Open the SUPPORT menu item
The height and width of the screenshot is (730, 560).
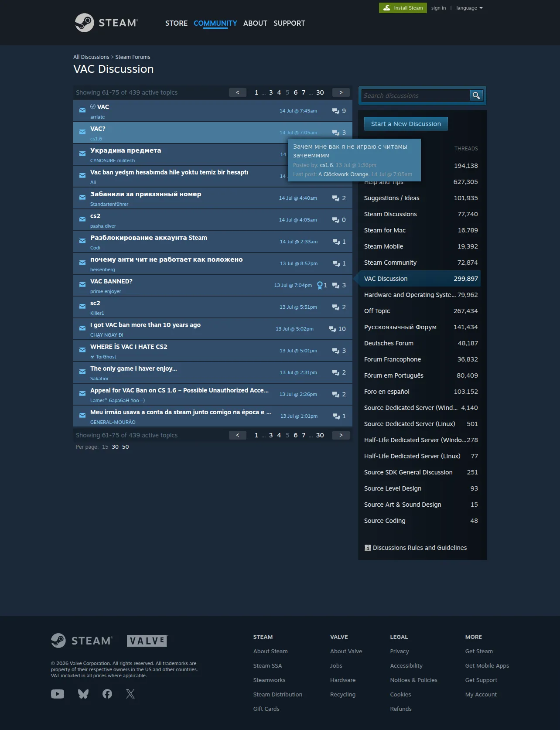(289, 23)
